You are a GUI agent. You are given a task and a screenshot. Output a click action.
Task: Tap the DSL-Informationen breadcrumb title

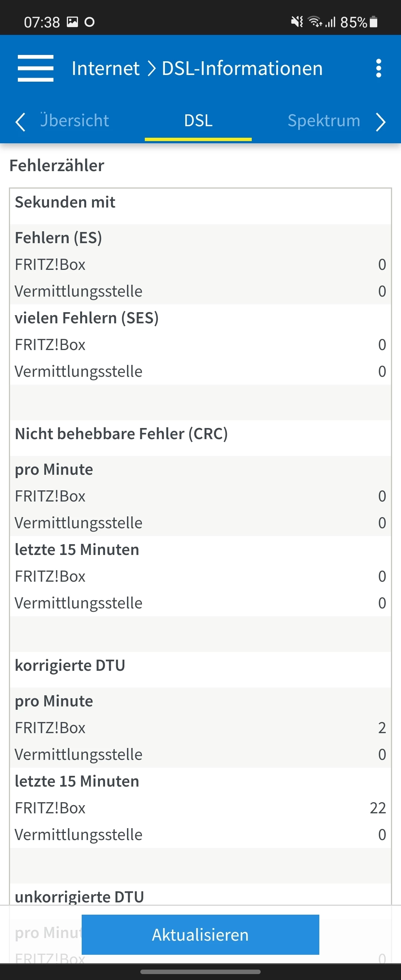[242, 68]
